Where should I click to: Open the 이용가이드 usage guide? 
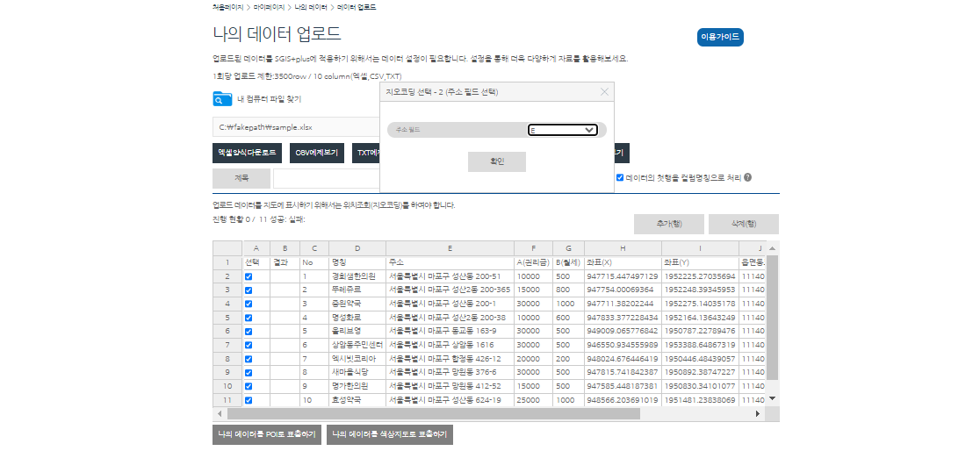click(x=720, y=37)
